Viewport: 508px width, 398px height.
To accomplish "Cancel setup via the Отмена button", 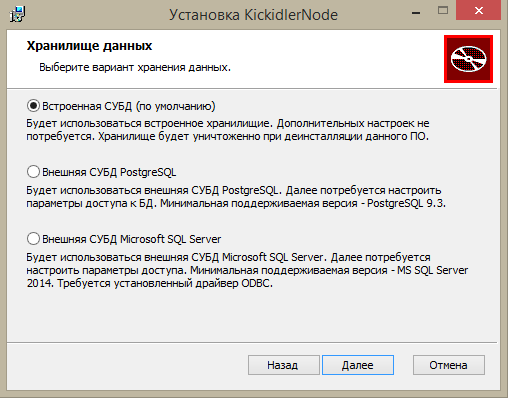I will 449,365.
